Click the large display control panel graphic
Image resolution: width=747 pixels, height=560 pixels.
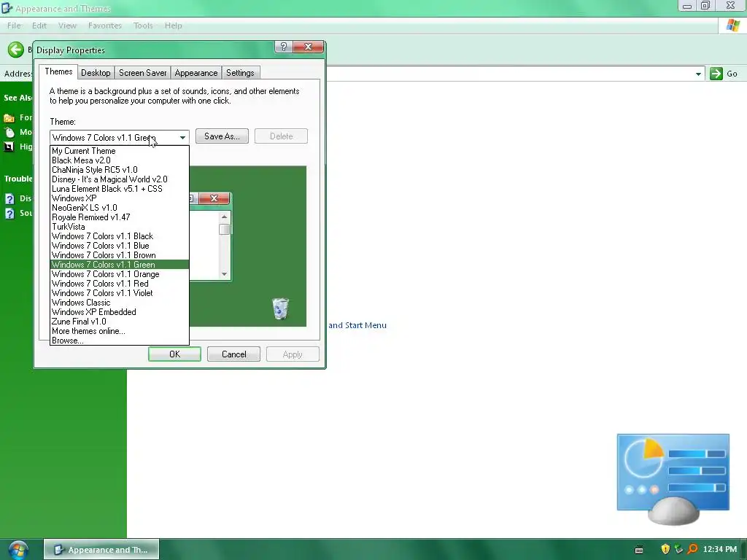point(673,478)
